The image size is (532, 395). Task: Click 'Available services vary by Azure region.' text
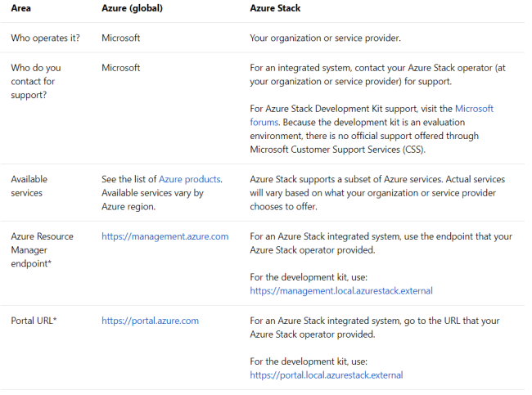point(152,200)
